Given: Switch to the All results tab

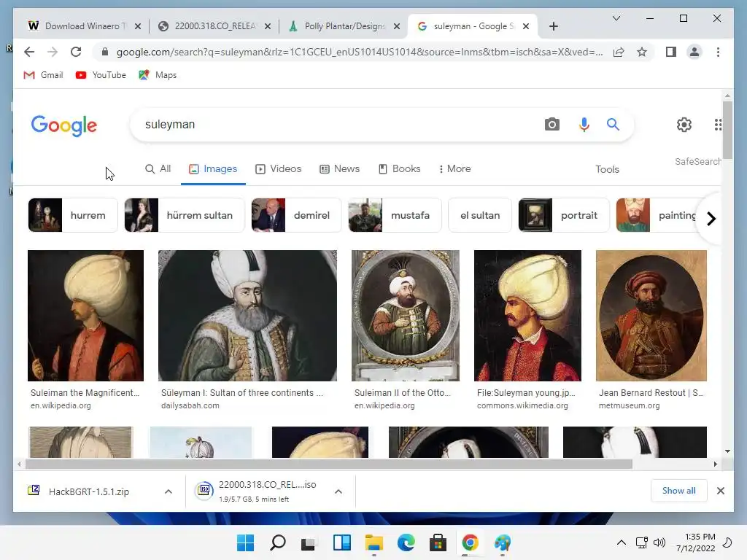Looking at the screenshot, I should click(x=158, y=168).
